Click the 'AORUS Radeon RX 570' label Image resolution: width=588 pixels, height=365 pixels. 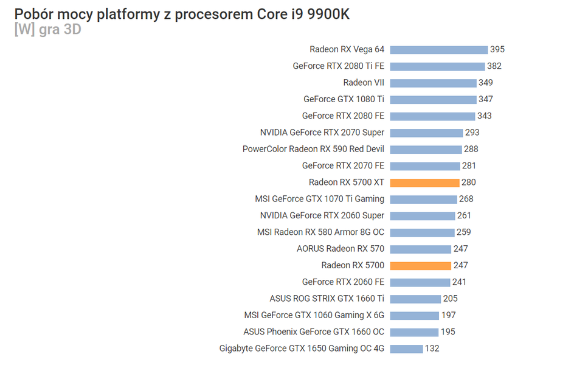tap(341, 249)
